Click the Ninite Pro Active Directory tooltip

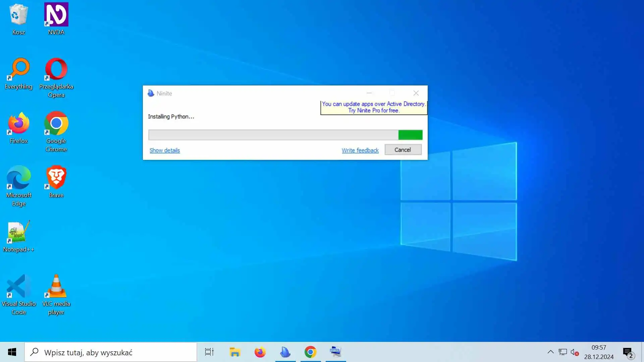tap(373, 107)
